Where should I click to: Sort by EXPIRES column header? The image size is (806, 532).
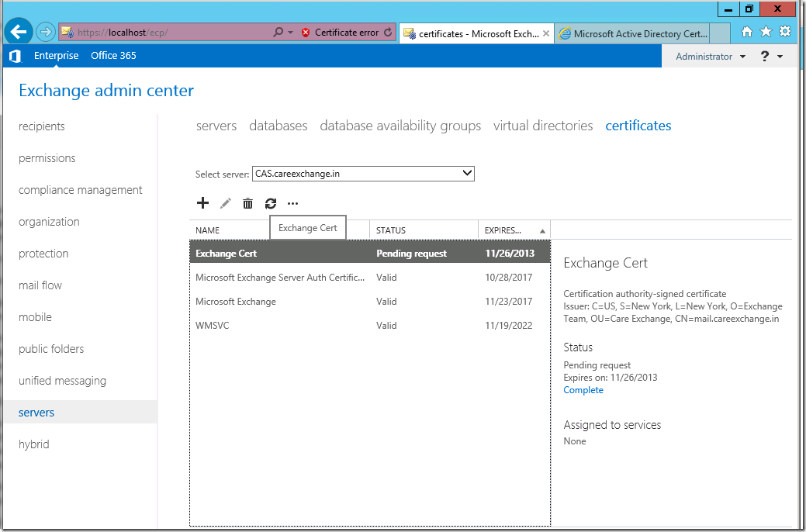[x=514, y=230]
